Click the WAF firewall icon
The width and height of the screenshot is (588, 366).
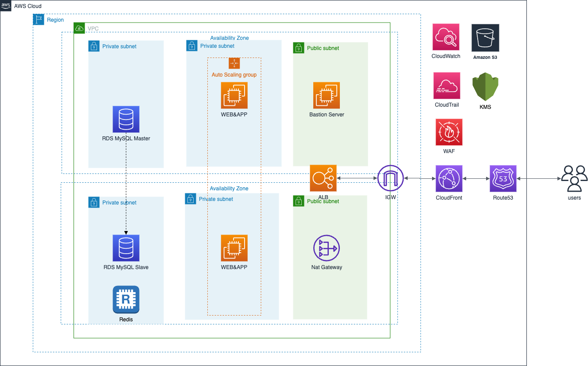[x=449, y=132]
